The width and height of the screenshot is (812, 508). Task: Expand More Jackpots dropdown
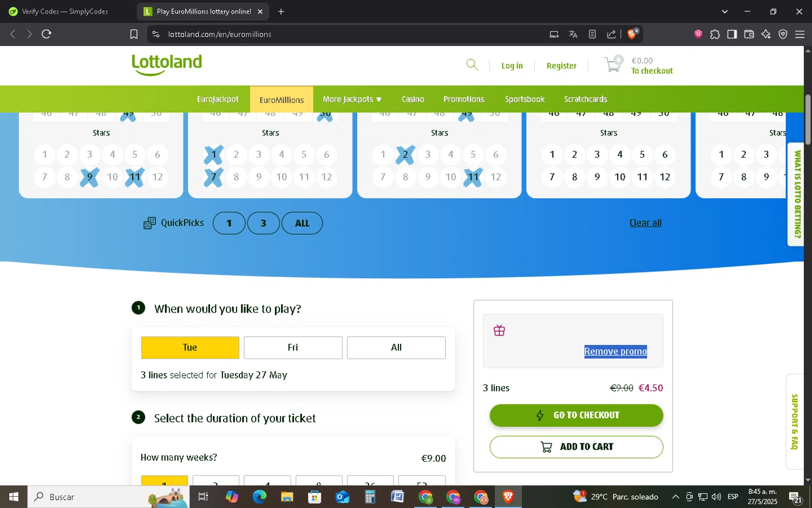pos(352,99)
